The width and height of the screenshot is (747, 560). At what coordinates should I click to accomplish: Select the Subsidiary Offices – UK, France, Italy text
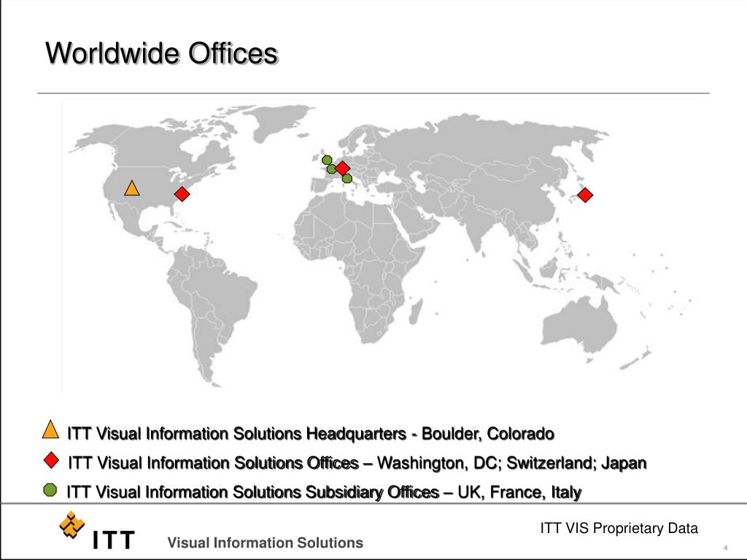click(x=324, y=492)
